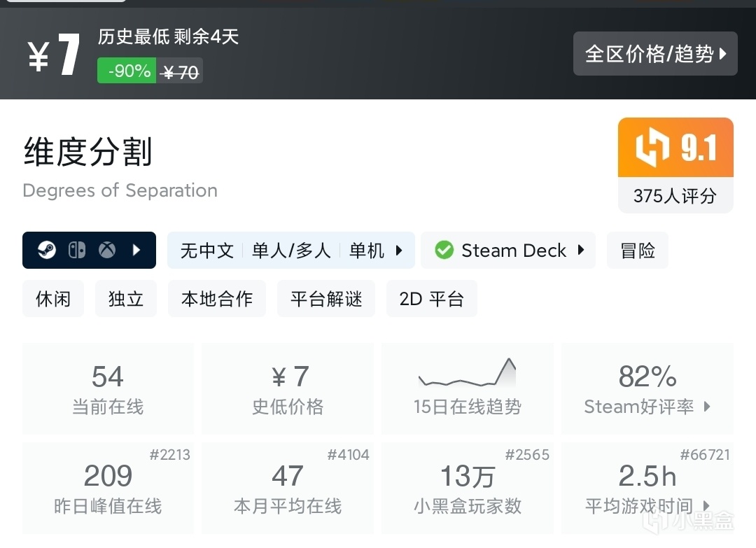756x548 pixels.
Task: Click the 375人评分 rating count
Action: coord(675,196)
